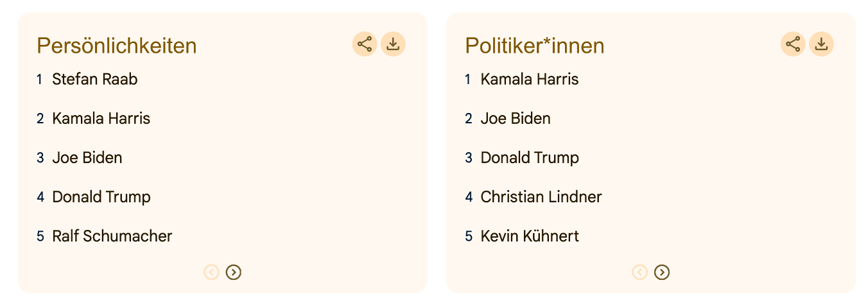The image size is (868, 307).
Task: Share the Politiker*innen list
Action: (793, 44)
